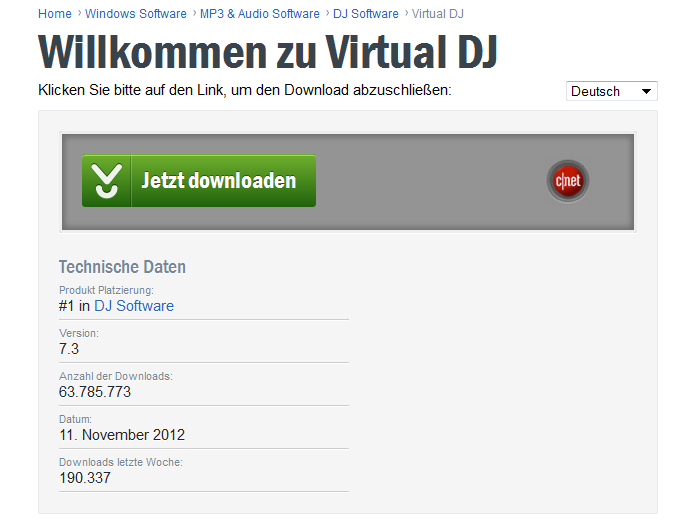Click the date 11. November 2012
This screenshot has width=698, height=532.
[x=122, y=435]
